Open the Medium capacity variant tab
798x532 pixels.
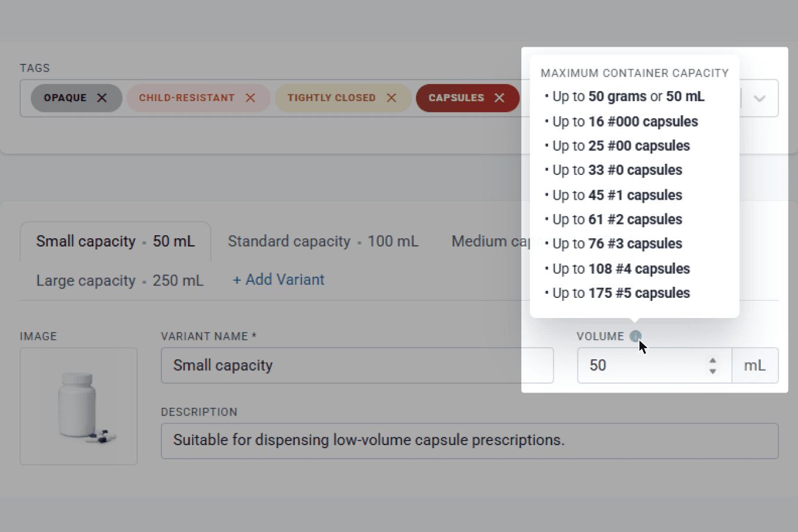491,242
